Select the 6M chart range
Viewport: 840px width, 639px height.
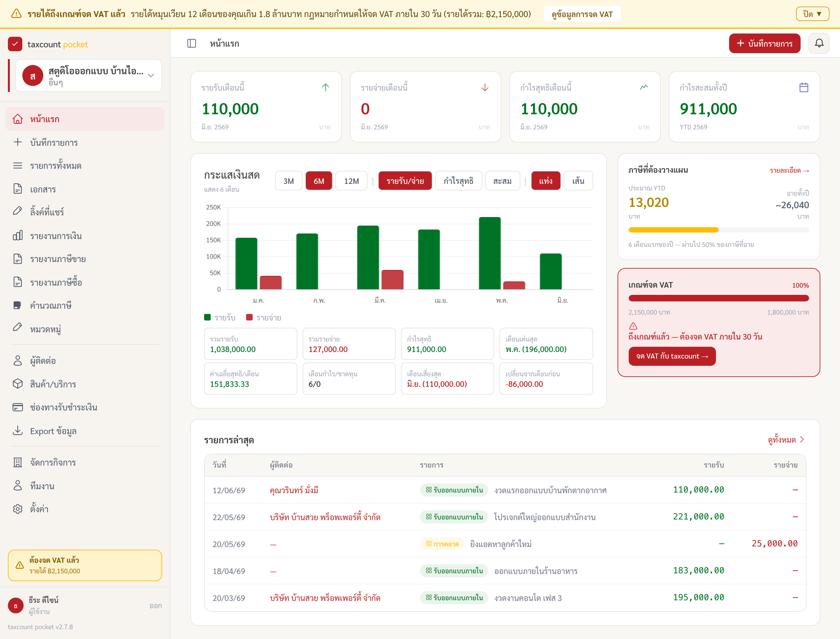point(319,181)
